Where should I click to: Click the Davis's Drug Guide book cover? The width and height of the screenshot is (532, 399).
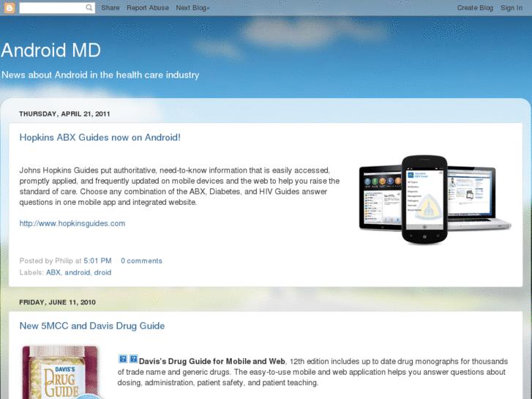(61, 372)
